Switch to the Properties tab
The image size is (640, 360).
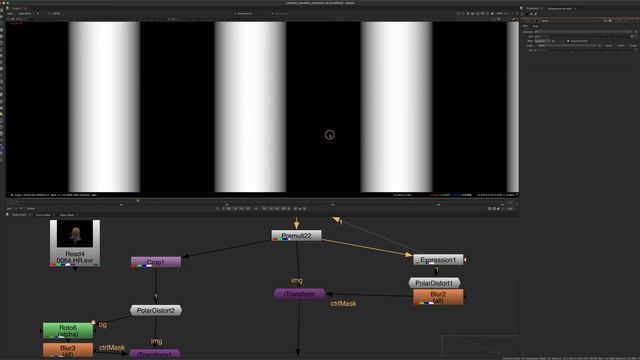tap(532, 8)
